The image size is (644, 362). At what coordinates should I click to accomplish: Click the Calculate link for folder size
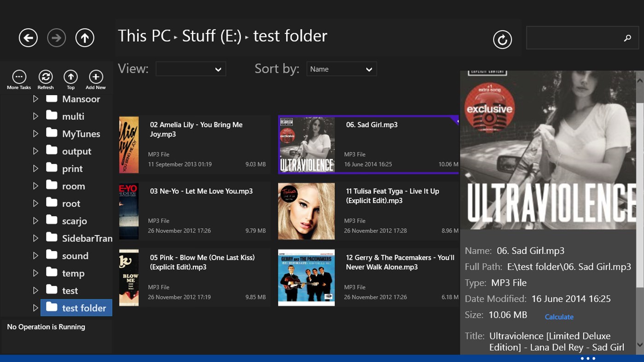point(558,316)
